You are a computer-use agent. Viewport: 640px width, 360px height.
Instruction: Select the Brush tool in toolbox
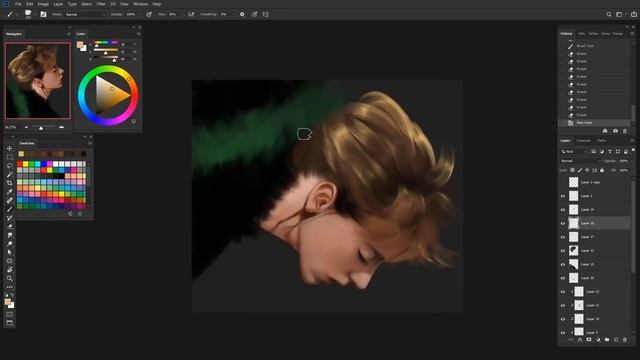9,209
